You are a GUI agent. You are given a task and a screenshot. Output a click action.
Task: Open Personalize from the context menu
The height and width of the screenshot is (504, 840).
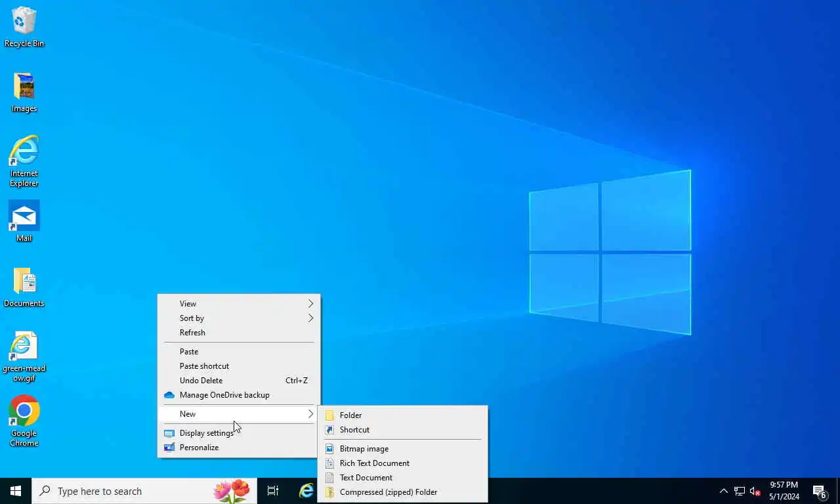(239, 448)
